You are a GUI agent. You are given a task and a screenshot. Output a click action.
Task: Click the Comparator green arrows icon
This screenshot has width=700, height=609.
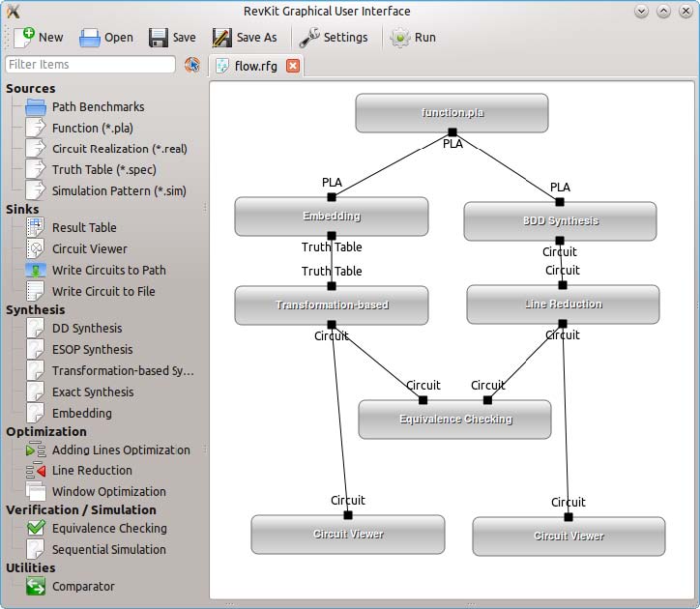tap(36, 586)
